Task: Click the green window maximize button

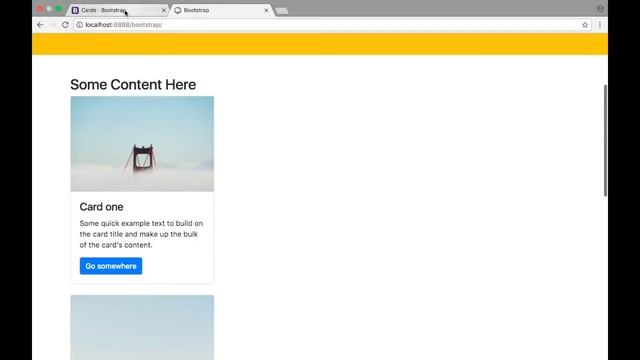Action: click(x=58, y=9)
